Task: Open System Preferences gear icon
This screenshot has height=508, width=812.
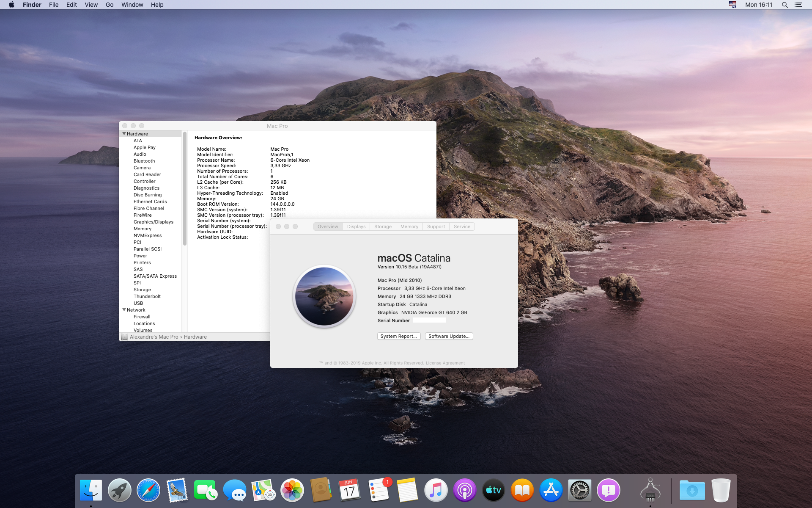Action: pos(579,491)
